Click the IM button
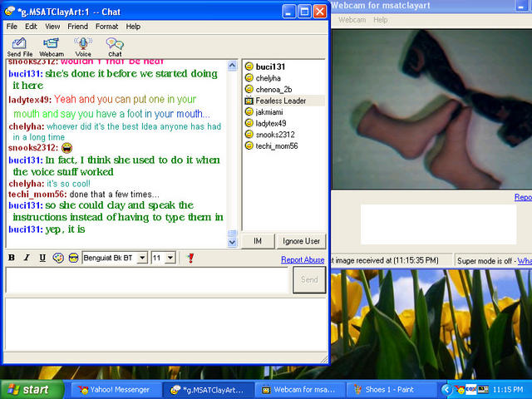 (x=258, y=241)
